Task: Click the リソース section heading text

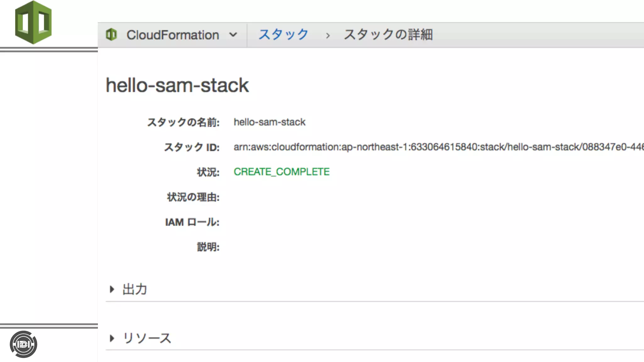Action: point(147,338)
